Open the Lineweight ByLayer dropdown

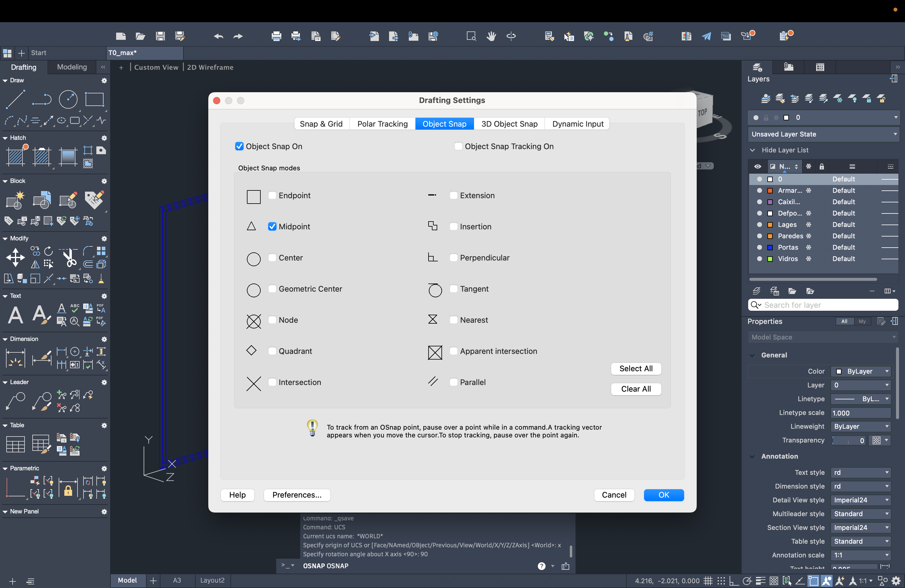[860, 426]
